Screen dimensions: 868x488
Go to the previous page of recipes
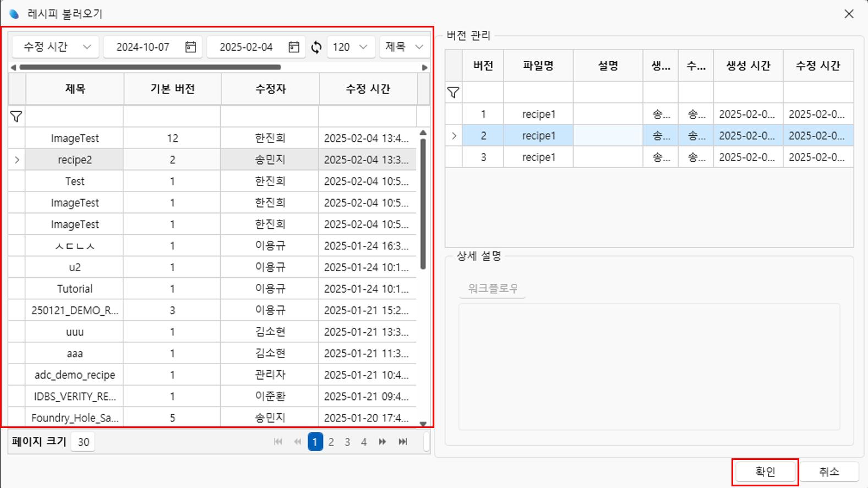pyautogui.click(x=297, y=442)
